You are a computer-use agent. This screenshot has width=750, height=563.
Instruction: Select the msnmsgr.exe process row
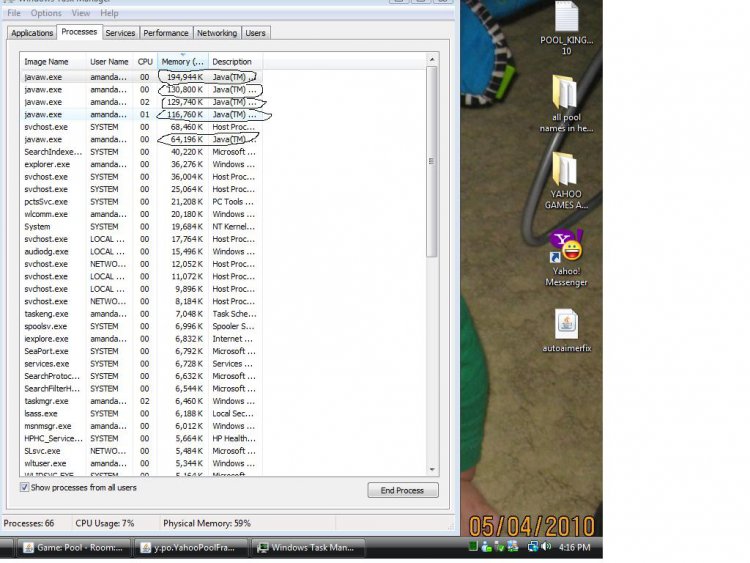142,426
